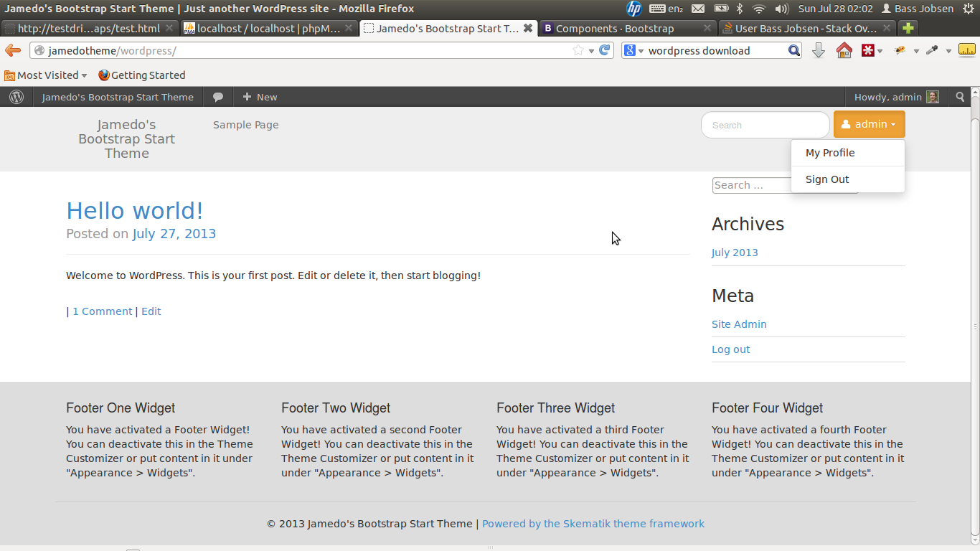Click the Firefox Home icon
Viewport: 980px width, 551px height.
point(844,50)
